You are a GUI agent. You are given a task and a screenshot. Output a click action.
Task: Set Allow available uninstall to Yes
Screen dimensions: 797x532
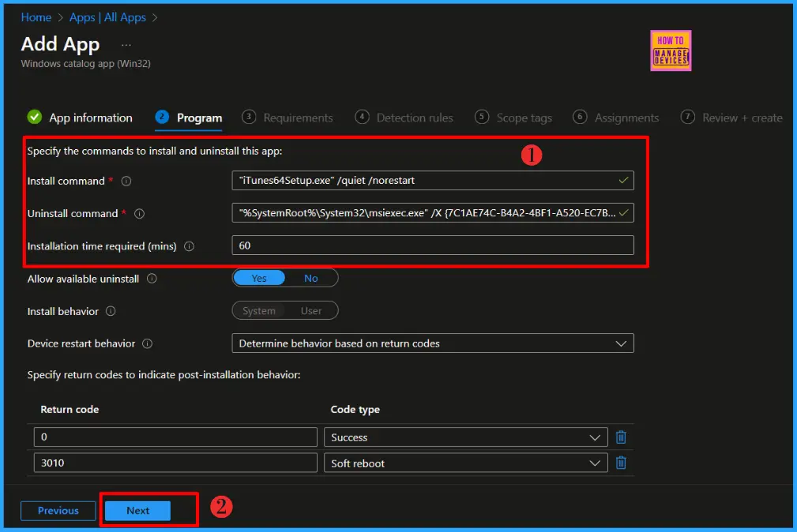pos(259,278)
